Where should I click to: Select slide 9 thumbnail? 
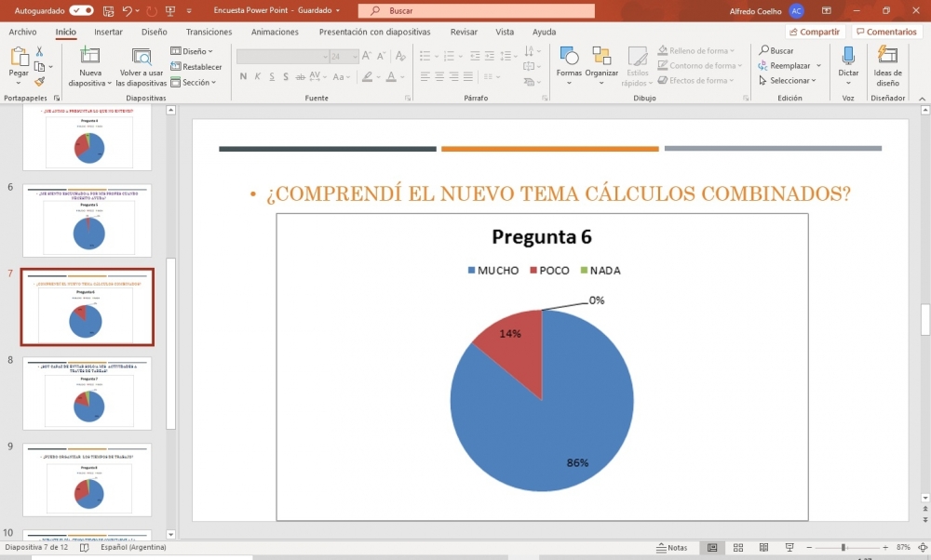88,480
